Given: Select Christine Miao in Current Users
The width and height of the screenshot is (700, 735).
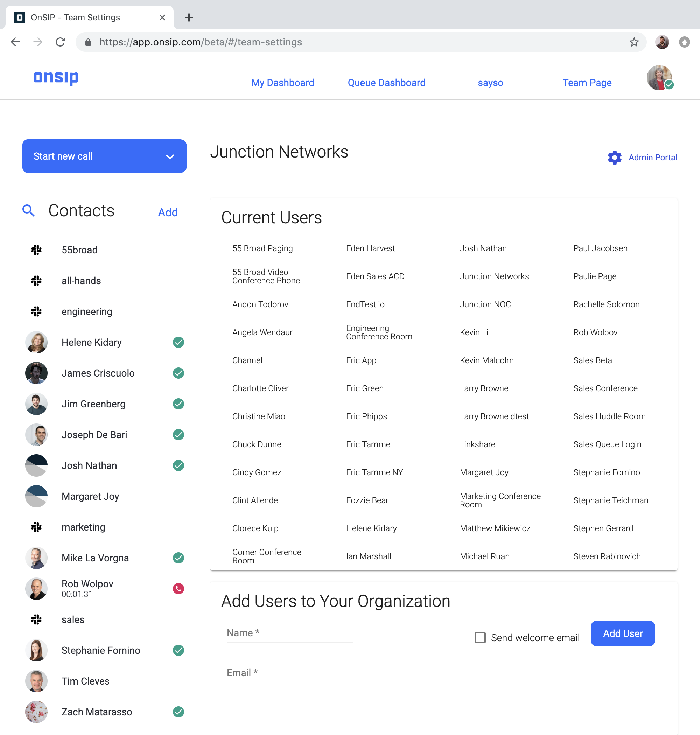Looking at the screenshot, I should 259,416.
